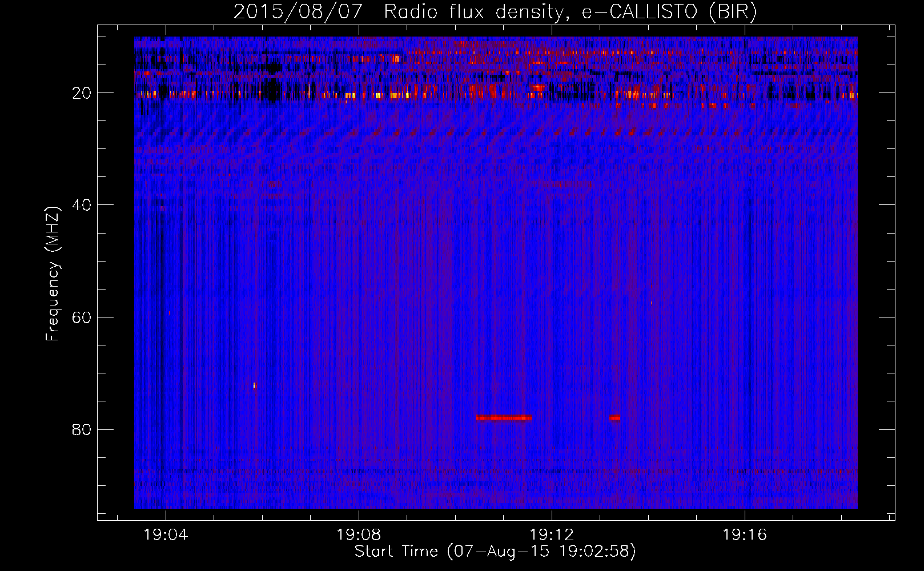Click the "40" frequency tick label
The width and height of the screenshot is (924, 571).
[x=82, y=205]
